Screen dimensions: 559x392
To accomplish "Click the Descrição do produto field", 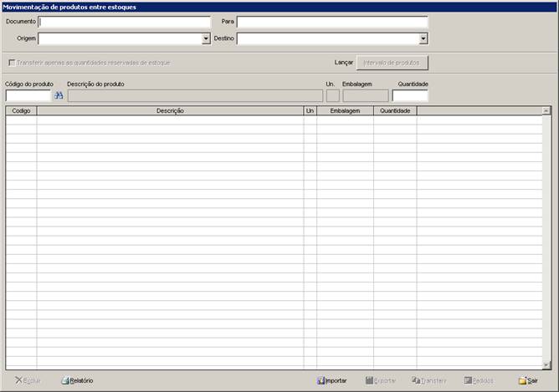I will 195,95.
